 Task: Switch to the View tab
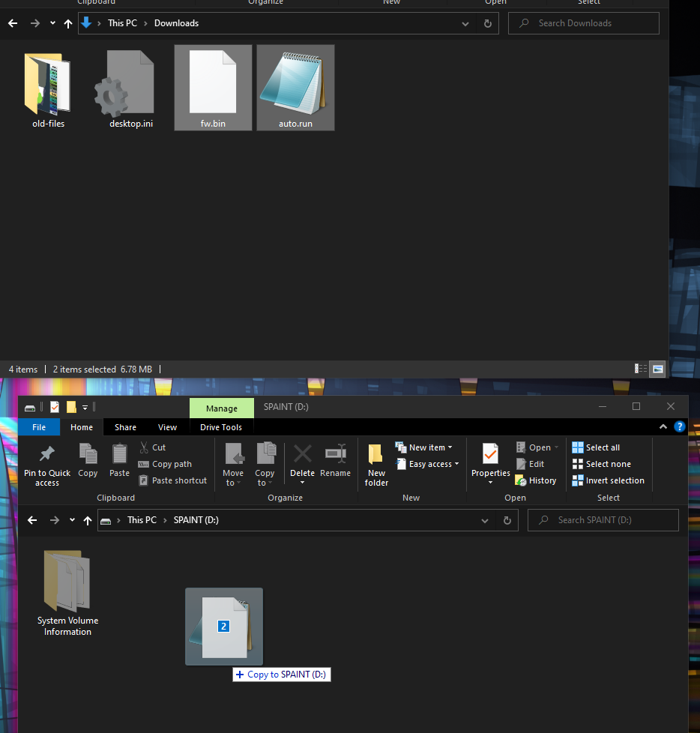click(167, 427)
